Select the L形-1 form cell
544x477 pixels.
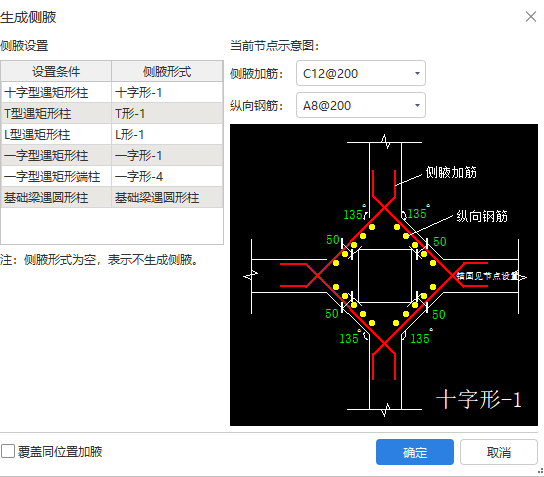(167, 134)
